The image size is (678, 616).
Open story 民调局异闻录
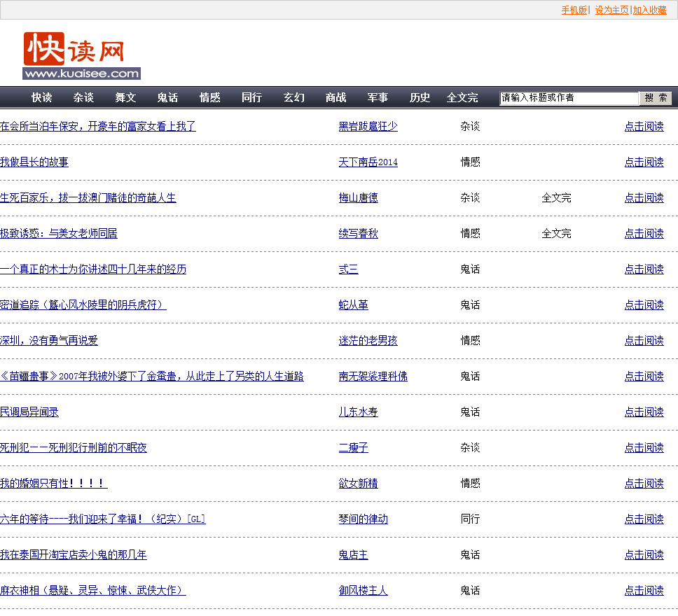(29, 412)
